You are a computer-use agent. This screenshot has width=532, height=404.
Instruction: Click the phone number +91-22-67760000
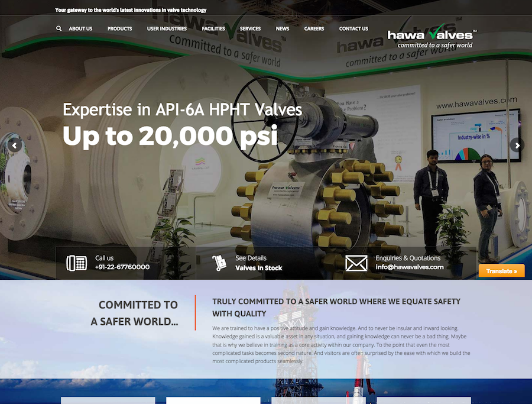point(122,267)
